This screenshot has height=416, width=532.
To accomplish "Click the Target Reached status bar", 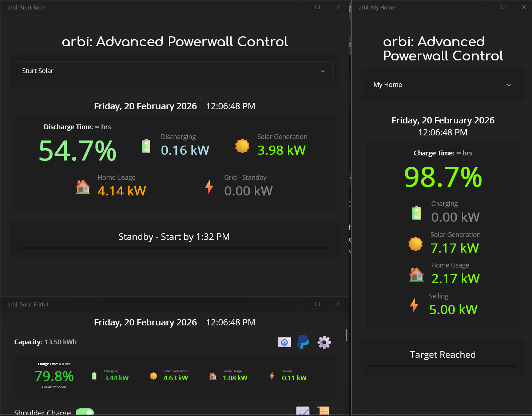I will click(x=443, y=355).
